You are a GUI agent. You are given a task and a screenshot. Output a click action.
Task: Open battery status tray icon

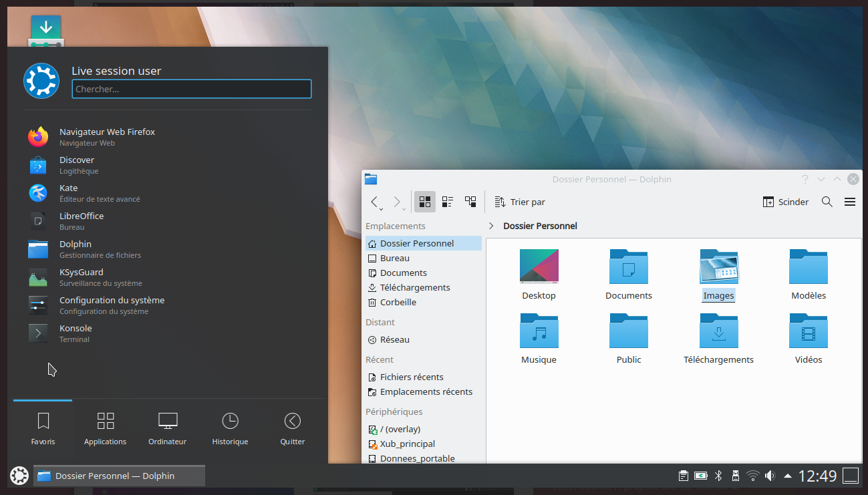coord(701,476)
